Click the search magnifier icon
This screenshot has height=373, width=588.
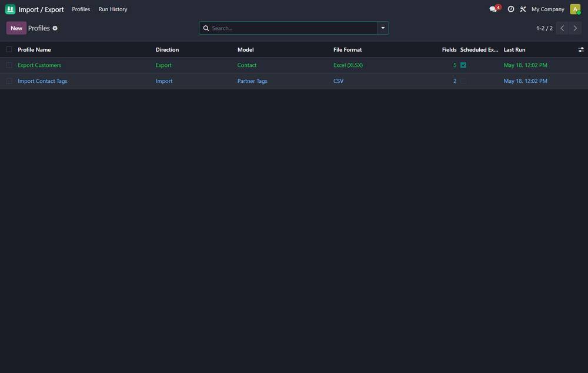coord(206,28)
